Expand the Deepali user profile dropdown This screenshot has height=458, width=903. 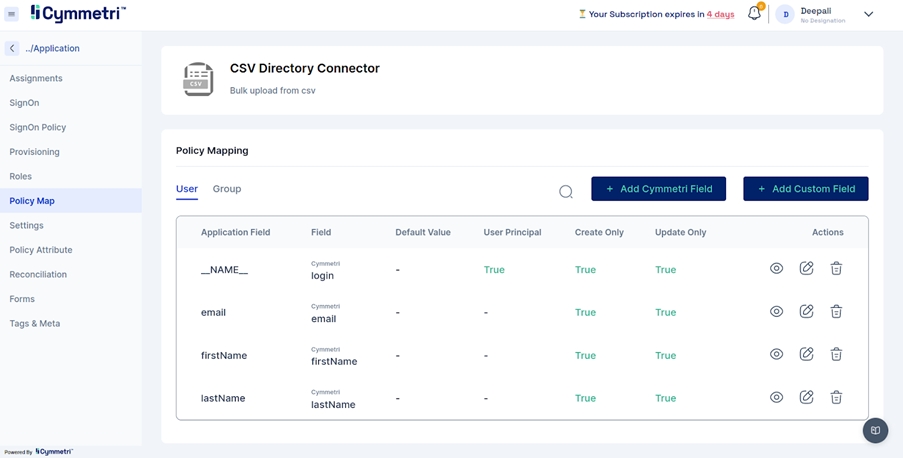(868, 14)
